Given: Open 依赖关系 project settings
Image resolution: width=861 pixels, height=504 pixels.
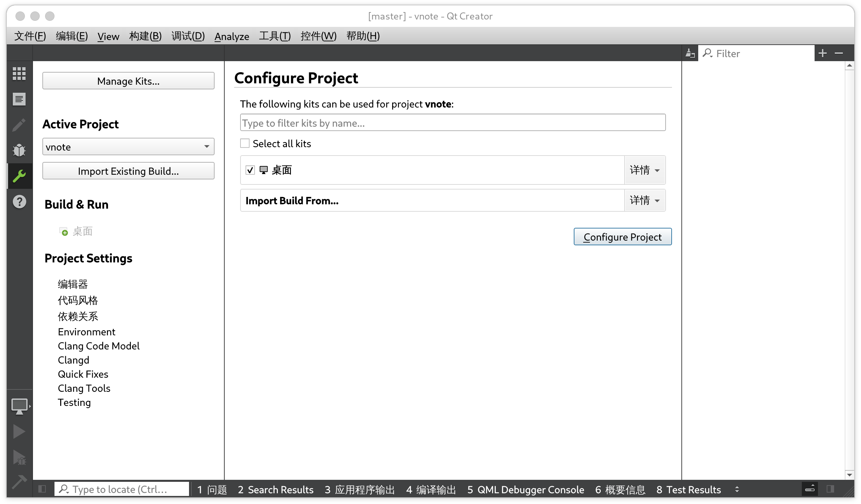Looking at the screenshot, I should click(78, 316).
